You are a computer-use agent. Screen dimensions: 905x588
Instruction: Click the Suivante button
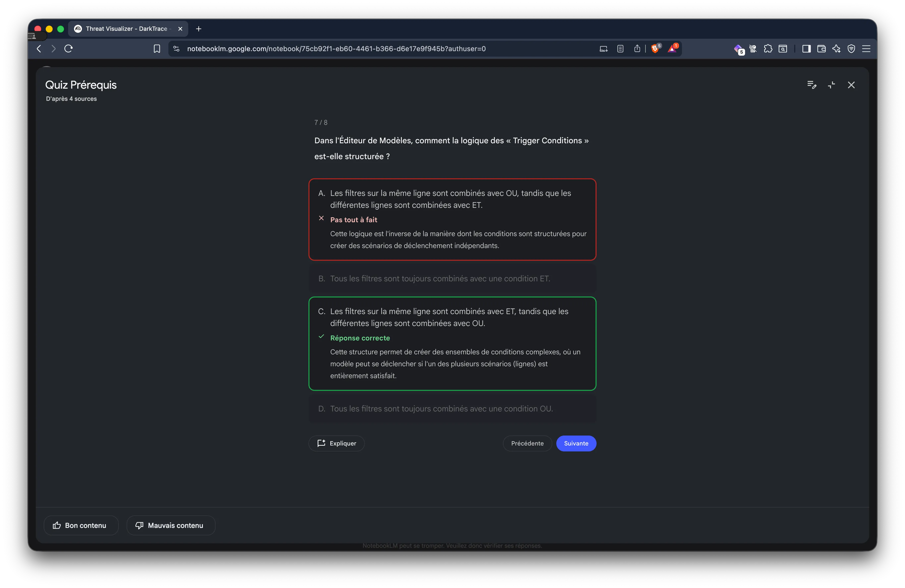pos(576,443)
